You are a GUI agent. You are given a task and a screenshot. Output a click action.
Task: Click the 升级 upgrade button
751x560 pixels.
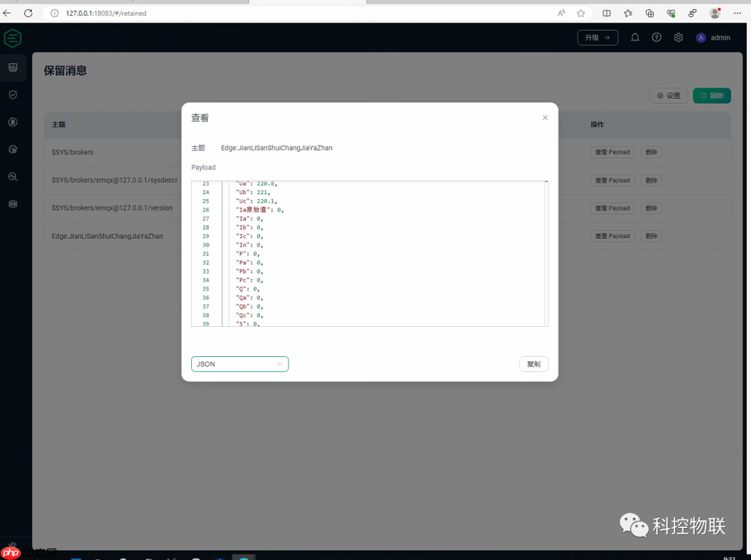point(597,38)
